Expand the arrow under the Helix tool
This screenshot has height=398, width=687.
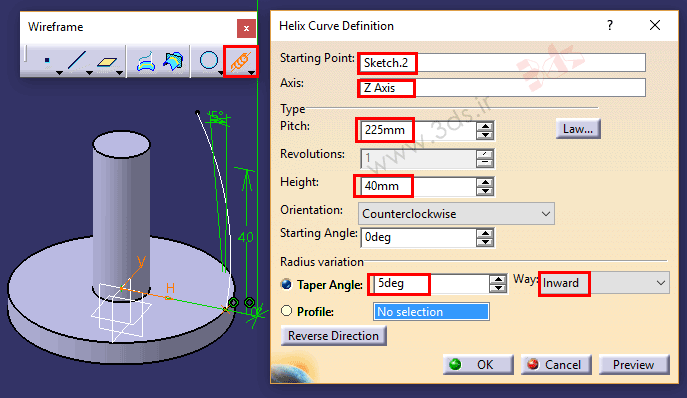(251, 73)
